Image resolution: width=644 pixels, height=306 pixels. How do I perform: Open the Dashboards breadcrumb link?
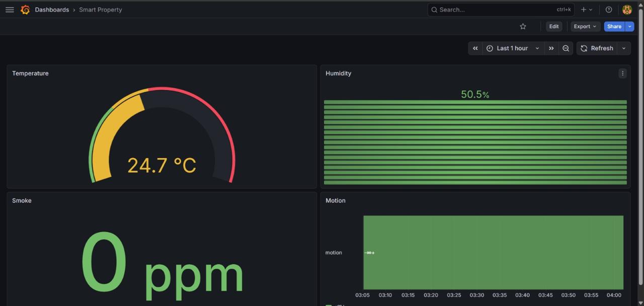(52, 10)
